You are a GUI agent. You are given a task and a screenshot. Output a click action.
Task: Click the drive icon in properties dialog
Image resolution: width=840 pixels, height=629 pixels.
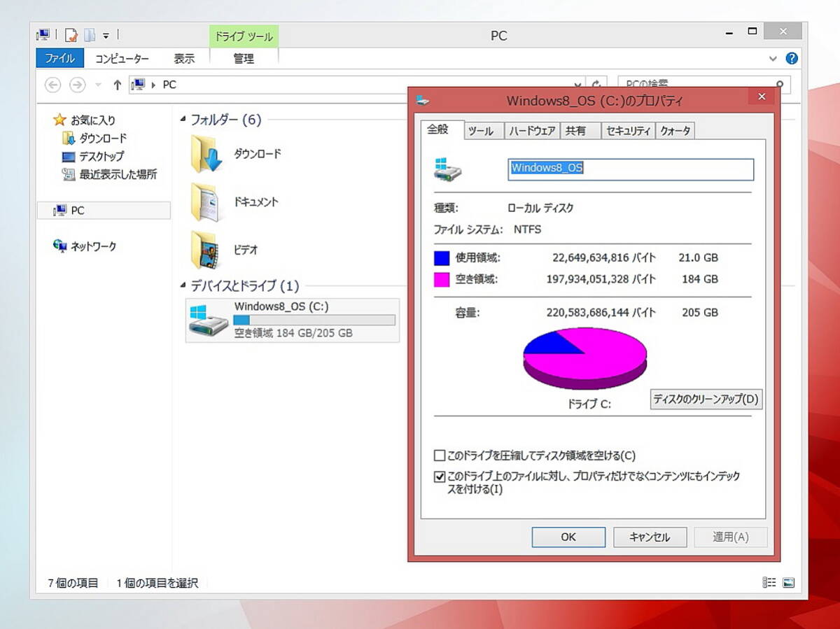click(x=447, y=170)
